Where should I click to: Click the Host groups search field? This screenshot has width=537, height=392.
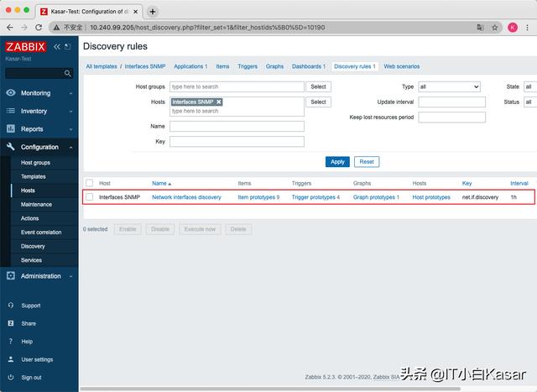237,86
